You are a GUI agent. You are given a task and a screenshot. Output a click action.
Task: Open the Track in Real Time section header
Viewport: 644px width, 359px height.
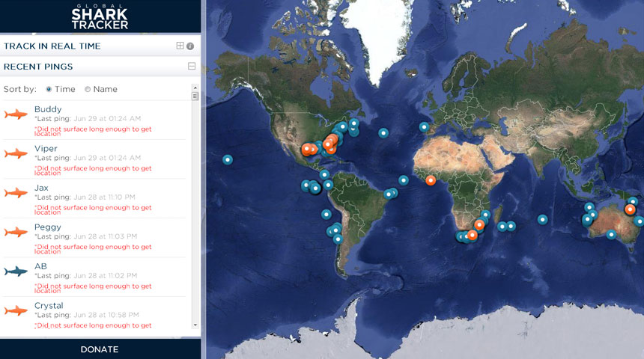pos(52,46)
